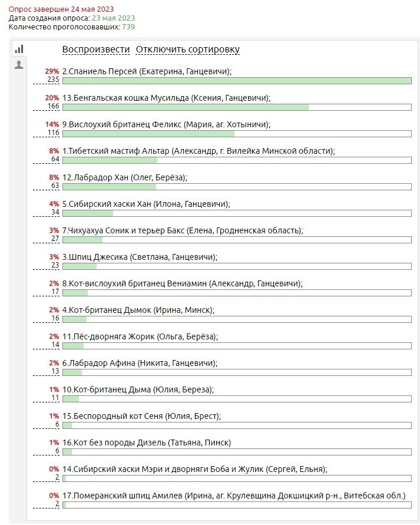
Task: Select option text "16.Кот без породы Дизель"
Action: point(114,443)
